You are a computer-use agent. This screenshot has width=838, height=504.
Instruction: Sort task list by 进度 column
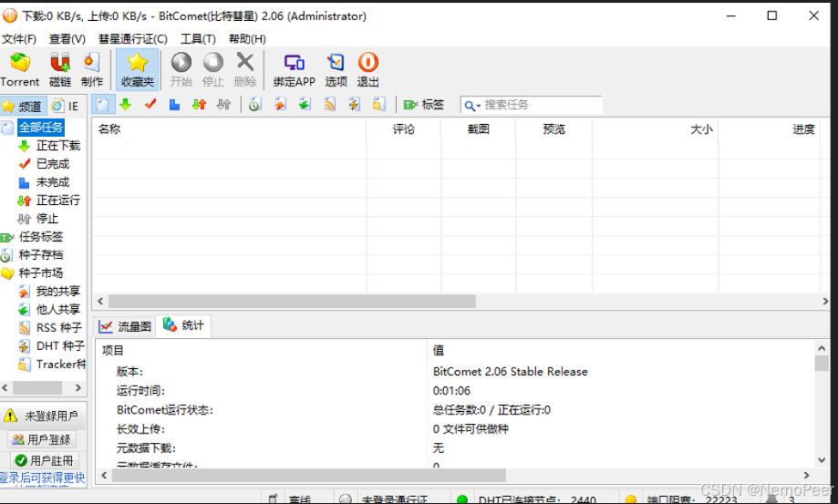click(770, 129)
